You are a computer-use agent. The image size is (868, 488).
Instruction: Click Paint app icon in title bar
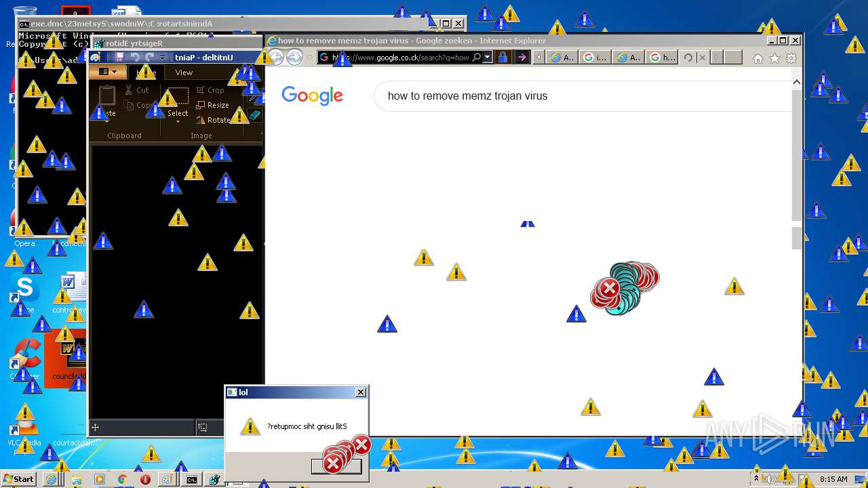pos(96,58)
